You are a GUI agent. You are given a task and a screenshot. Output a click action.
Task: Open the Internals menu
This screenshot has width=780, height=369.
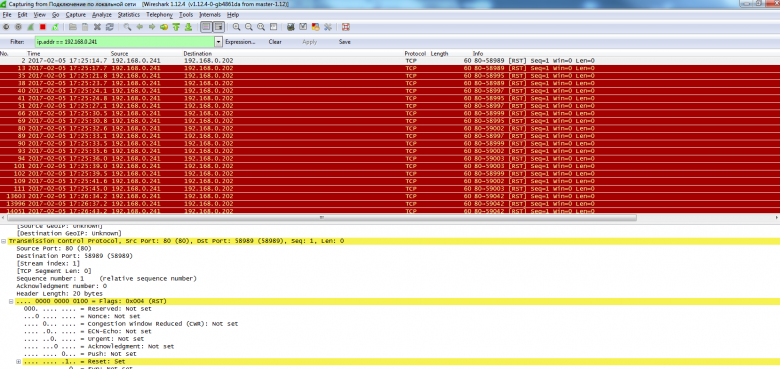(x=210, y=15)
